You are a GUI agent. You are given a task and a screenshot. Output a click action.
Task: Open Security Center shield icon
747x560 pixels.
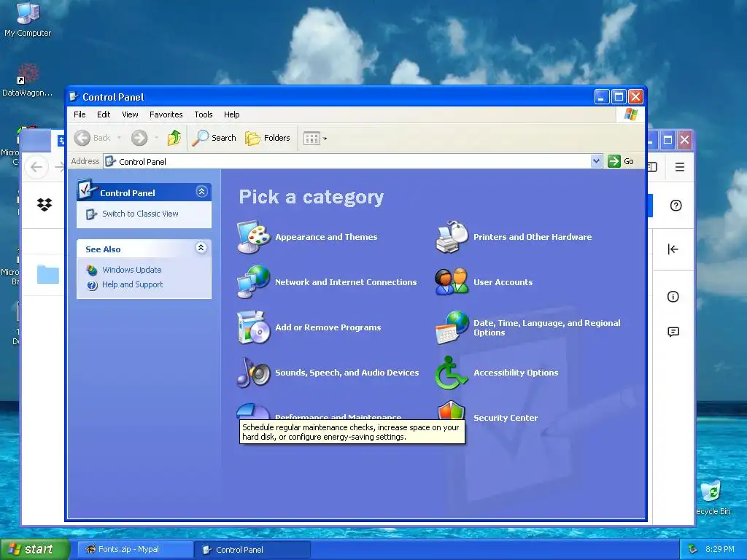click(x=451, y=413)
